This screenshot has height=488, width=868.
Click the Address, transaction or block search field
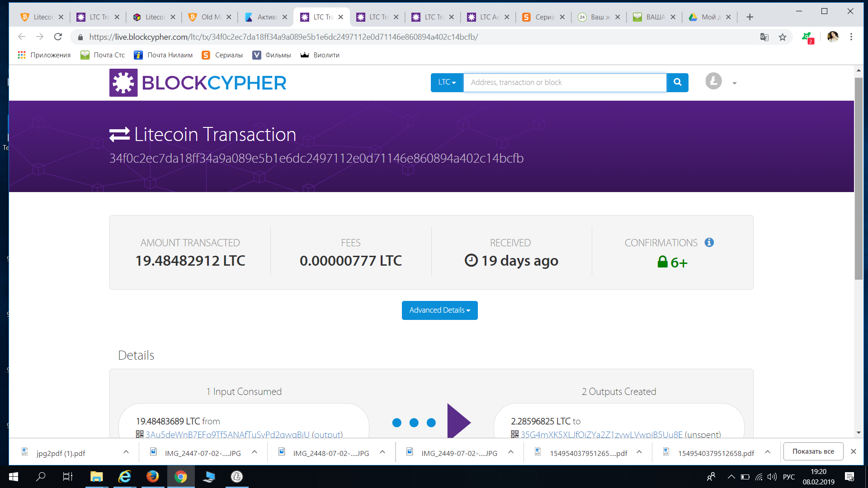click(x=565, y=82)
